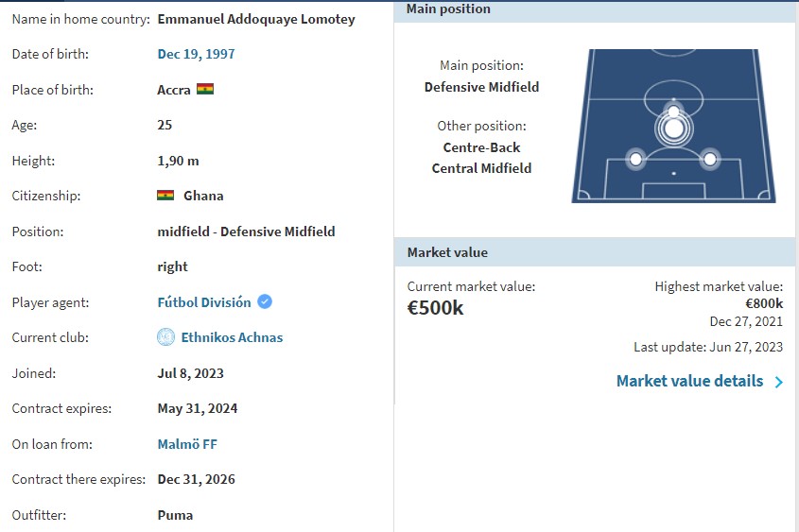Click the left Centre-Back dot on pitch
799x532 pixels.
pyautogui.click(x=635, y=160)
